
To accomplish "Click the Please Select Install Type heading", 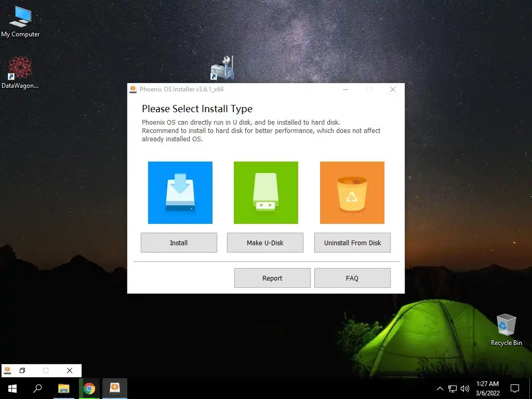I will tap(197, 109).
